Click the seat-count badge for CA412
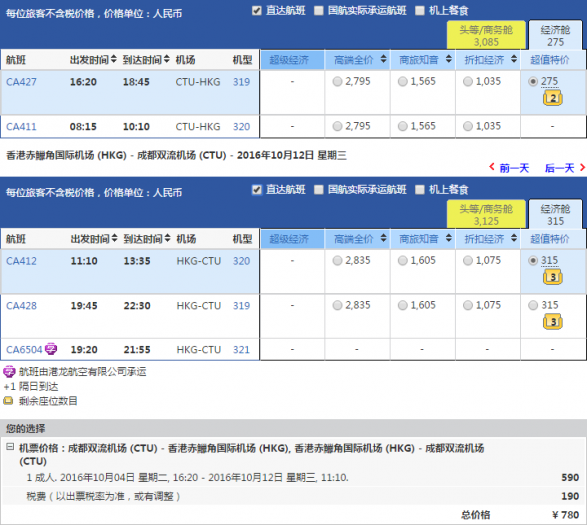The width and height of the screenshot is (587, 525). click(x=553, y=277)
